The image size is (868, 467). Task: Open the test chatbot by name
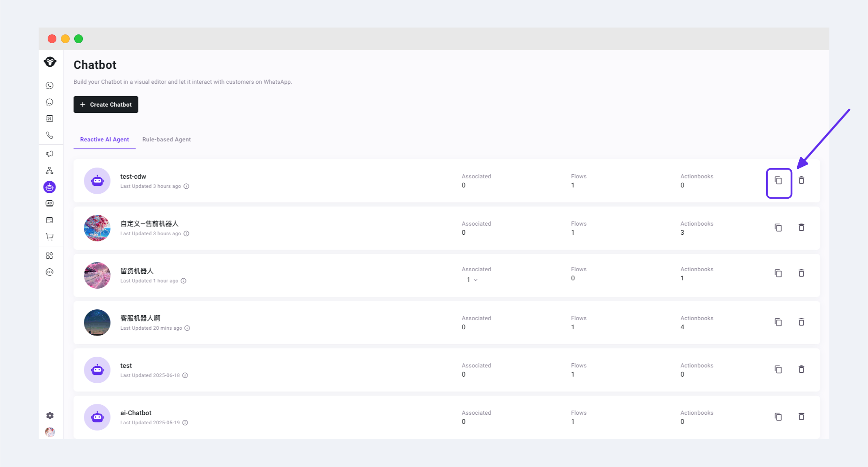click(126, 365)
